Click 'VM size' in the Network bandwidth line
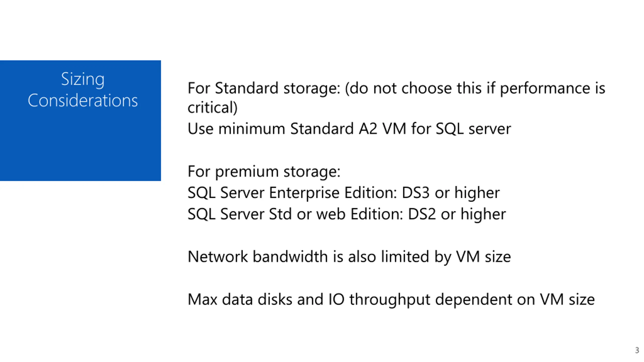Screen dimensions: 644x362 coord(484,257)
